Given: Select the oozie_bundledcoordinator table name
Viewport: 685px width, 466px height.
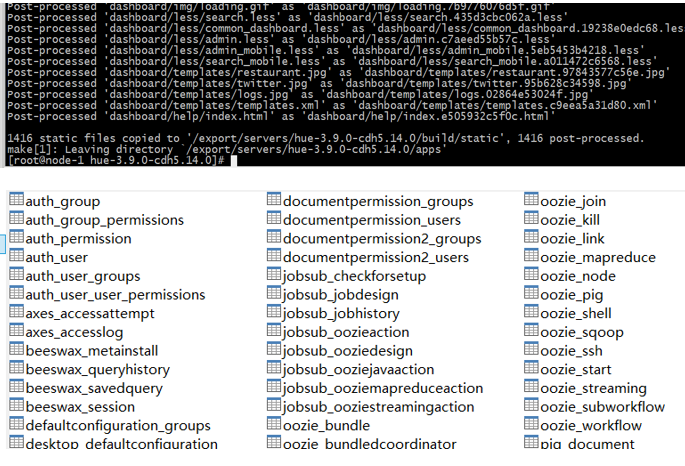Looking at the screenshot, I should tap(370, 444).
